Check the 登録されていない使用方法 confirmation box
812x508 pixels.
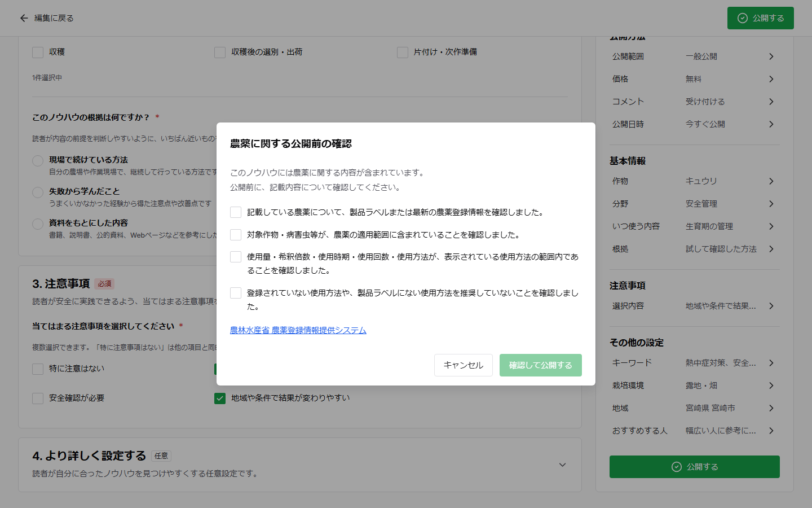236,293
